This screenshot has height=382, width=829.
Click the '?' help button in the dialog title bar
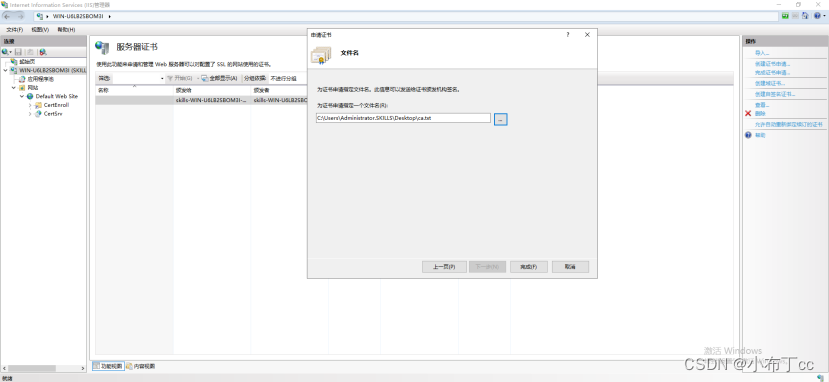click(x=568, y=35)
